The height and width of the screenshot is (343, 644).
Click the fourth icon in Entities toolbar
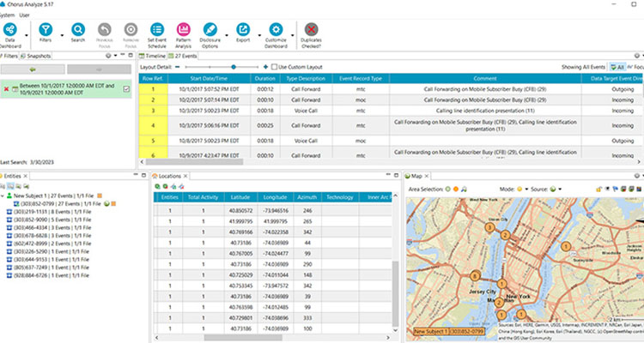(x=27, y=187)
